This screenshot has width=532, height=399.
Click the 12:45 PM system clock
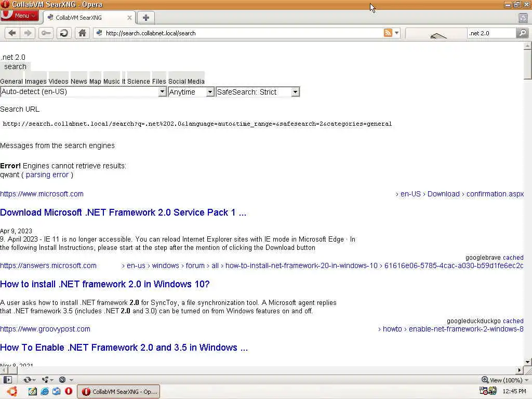(x=514, y=391)
